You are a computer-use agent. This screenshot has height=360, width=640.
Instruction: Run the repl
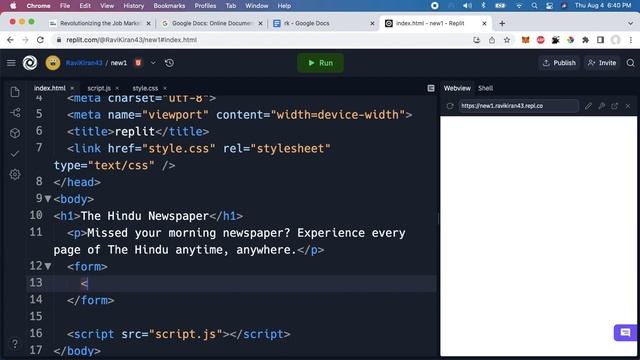pos(320,63)
